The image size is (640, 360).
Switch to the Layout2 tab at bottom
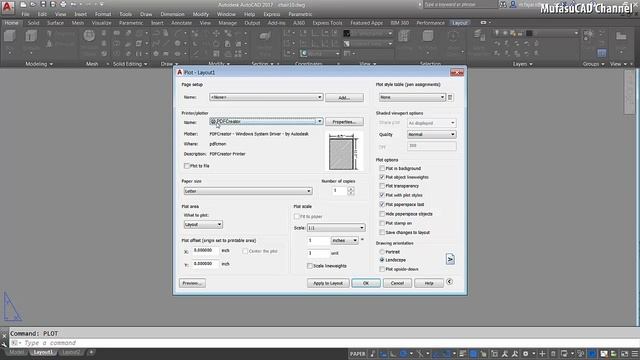71,352
